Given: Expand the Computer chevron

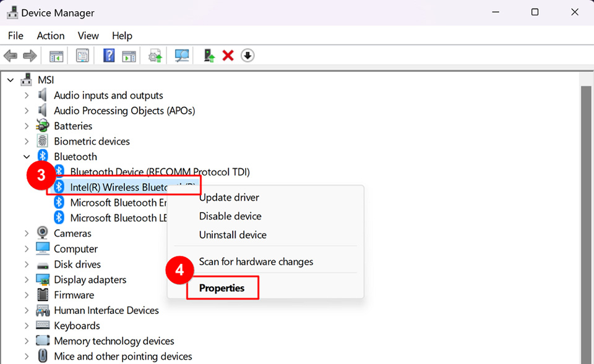Looking at the screenshot, I should pos(27,249).
